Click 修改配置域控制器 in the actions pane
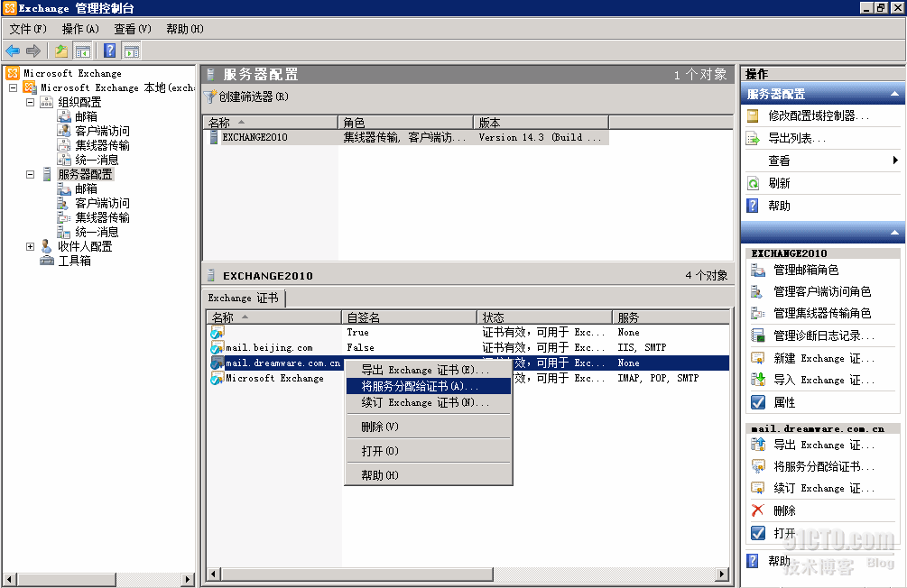This screenshot has height=588, width=907. tap(819, 115)
